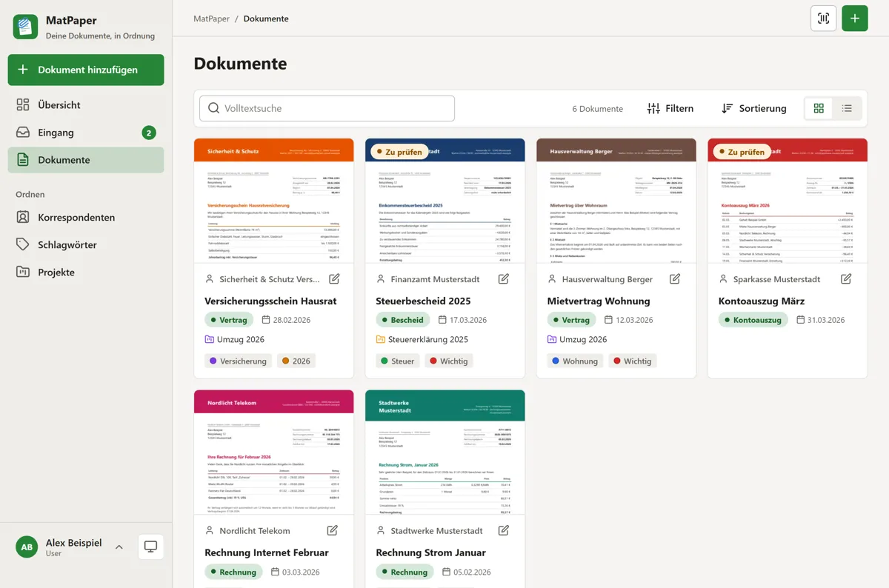The image size is (889, 588).
Task: Click the Versicherung tag
Action: 237,361
